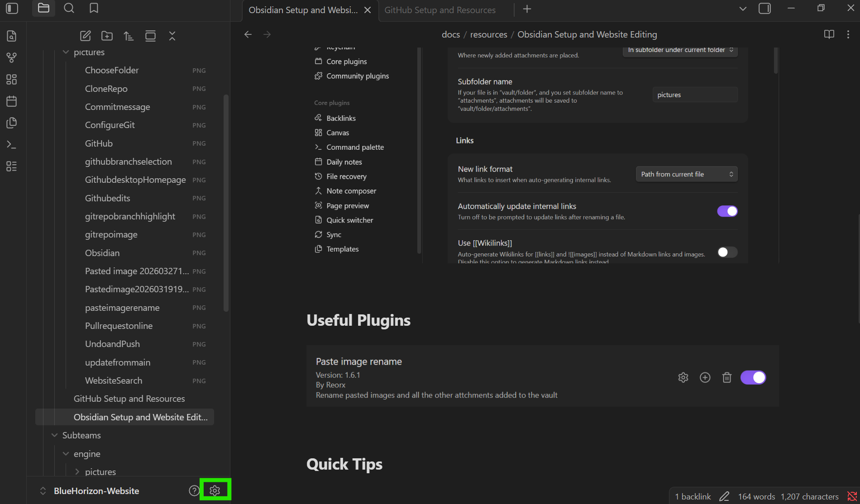
Task: Open the search pane magnifier icon
Action: coord(69,8)
